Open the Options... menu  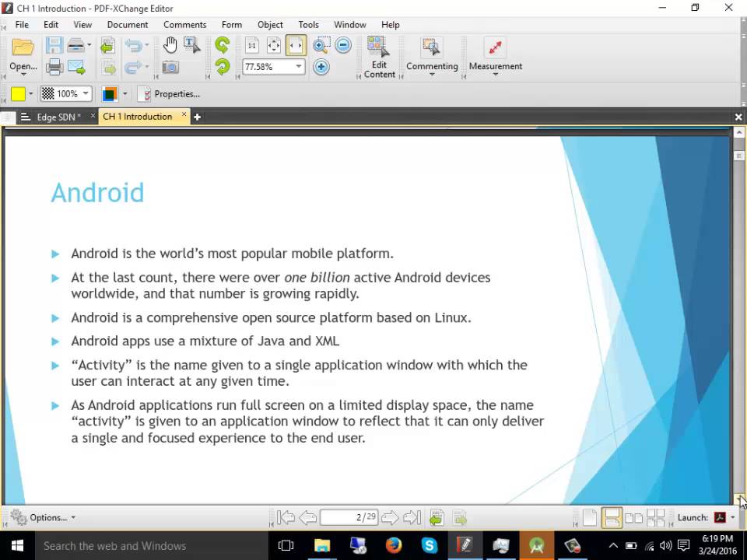click(x=42, y=518)
